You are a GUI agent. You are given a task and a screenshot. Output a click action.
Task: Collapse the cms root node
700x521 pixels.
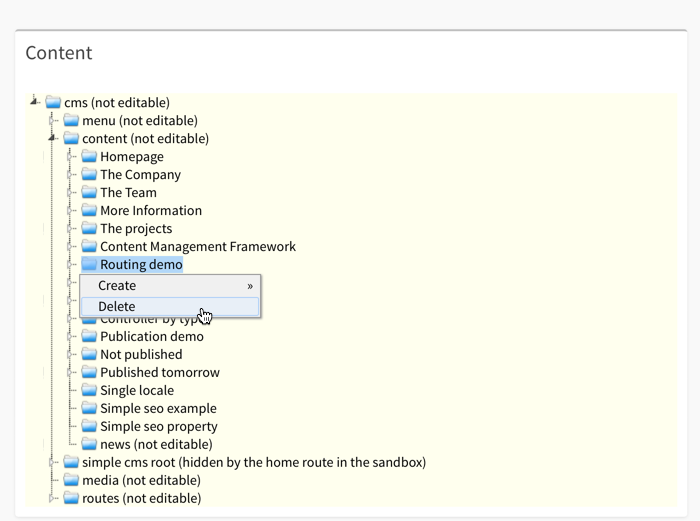coord(34,101)
